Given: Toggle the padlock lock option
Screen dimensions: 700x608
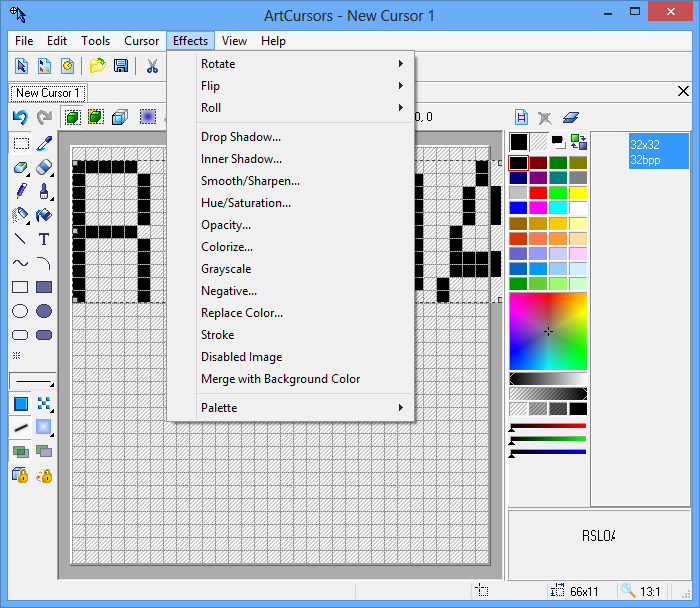Looking at the screenshot, I should coord(21,475).
